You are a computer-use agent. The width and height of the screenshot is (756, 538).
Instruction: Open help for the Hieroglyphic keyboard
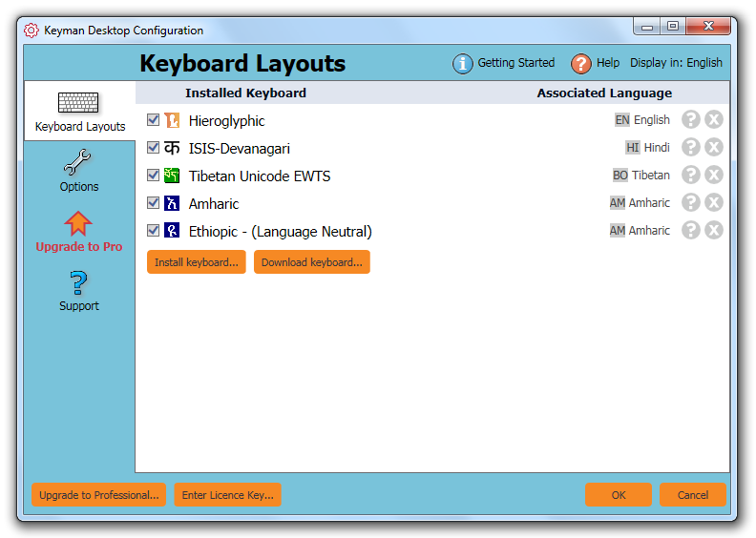pos(690,119)
